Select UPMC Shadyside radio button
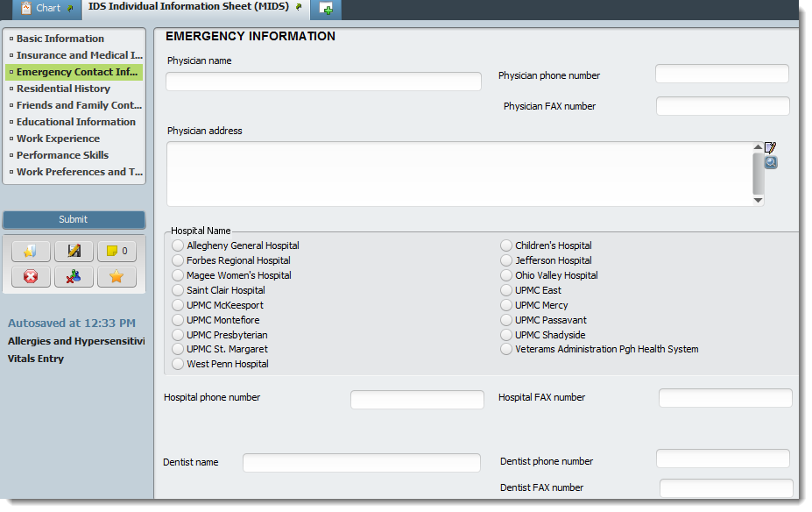Image resolution: width=812 pixels, height=512 pixels. point(506,335)
